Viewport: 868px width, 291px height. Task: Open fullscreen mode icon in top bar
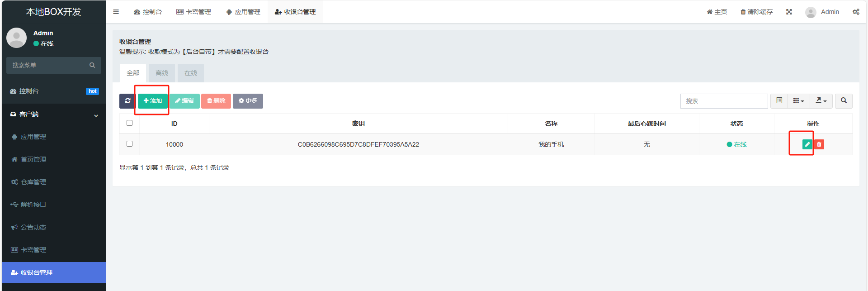coord(789,12)
